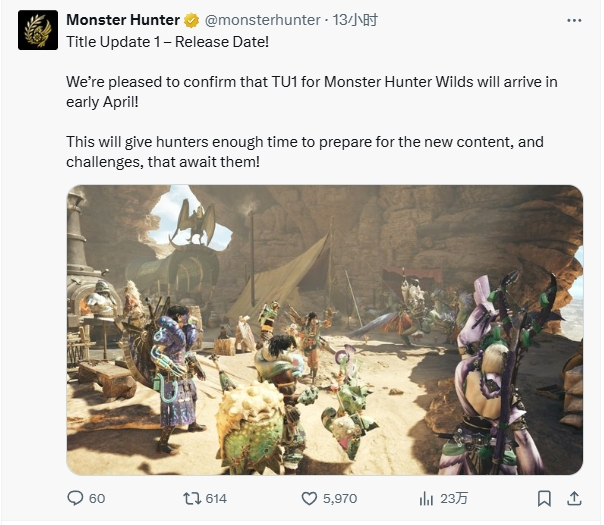Toggle the bookmark icon on this post
The image size is (604, 525).
click(x=544, y=498)
